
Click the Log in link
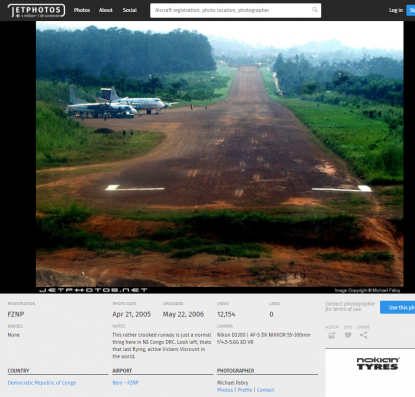coord(396,10)
